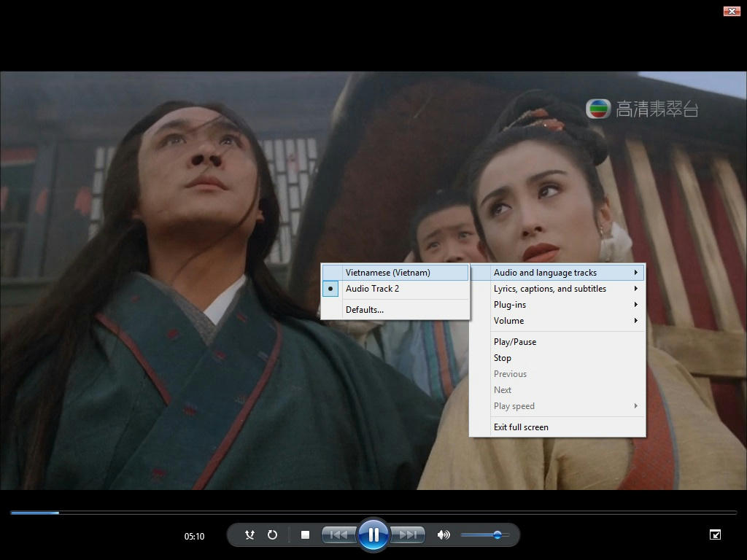The height and width of the screenshot is (560, 747).
Task: Close the player with the red X
Action: [x=732, y=11]
